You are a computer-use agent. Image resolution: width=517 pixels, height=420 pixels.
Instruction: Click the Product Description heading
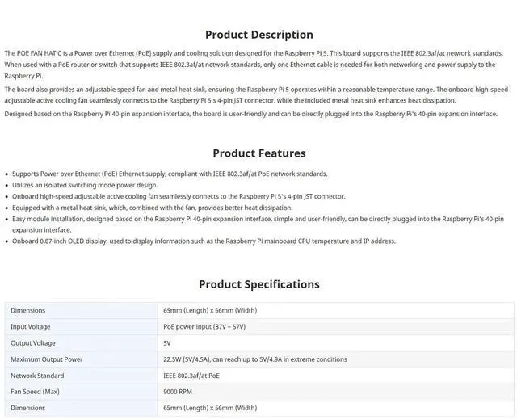pyautogui.click(x=258, y=35)
